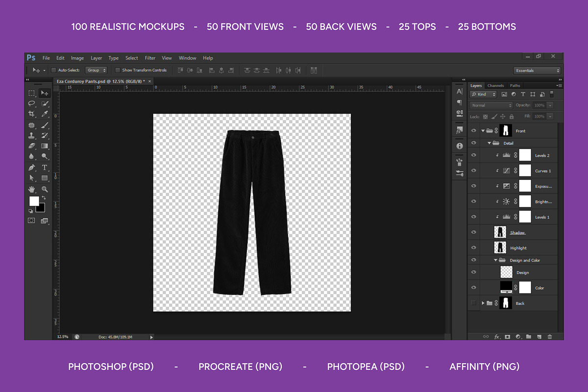Select the Gradient tool
Screen dimensions: 588x392
coord(45,146)
